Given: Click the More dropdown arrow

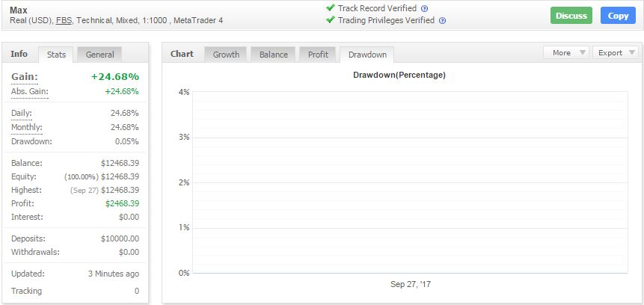Looking at the screenshot, I should pyautogui.click(x=582, y=52).
